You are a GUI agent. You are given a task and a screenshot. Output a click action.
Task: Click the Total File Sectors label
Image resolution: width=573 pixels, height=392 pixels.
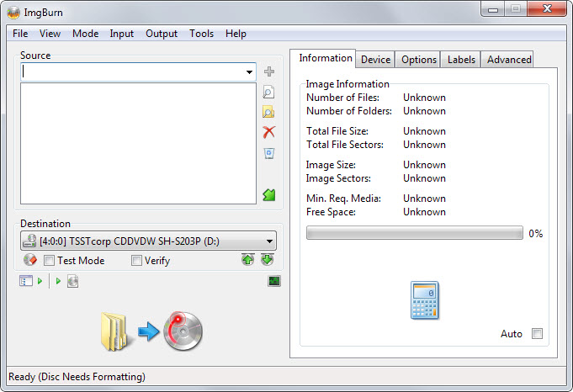[x=345, y=145]
